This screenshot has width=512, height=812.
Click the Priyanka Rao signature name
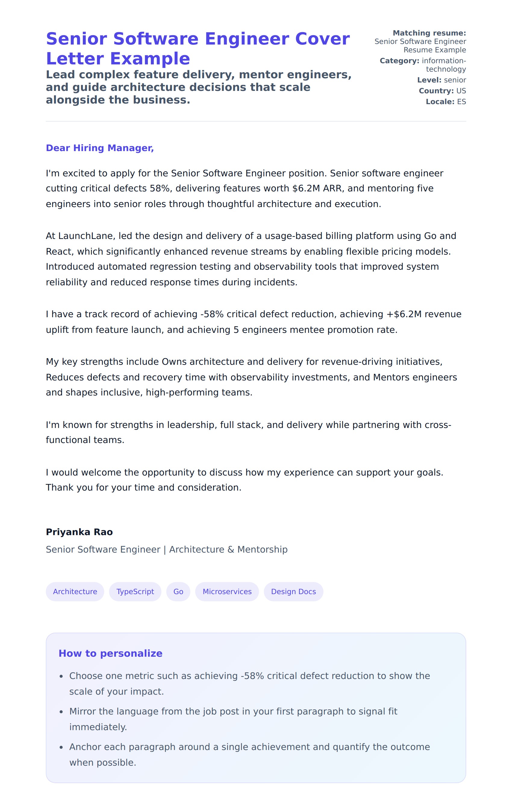point(79,532)
